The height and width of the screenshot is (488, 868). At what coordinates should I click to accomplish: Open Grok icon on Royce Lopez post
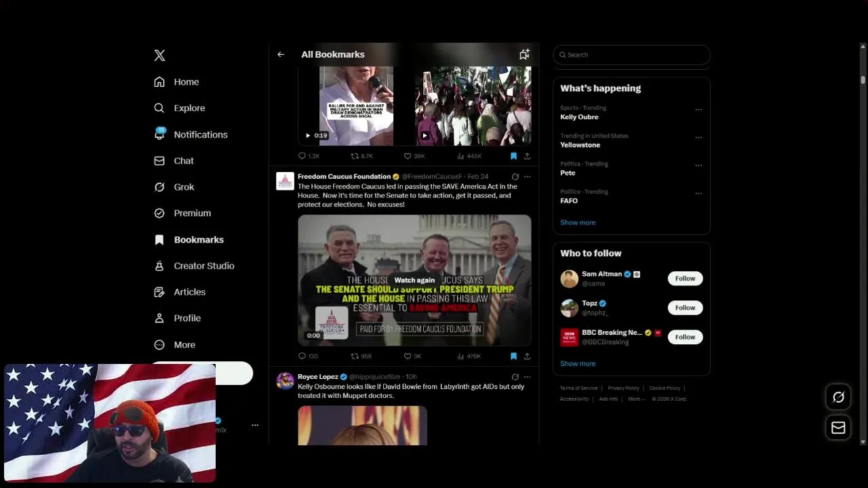[515, 377]
